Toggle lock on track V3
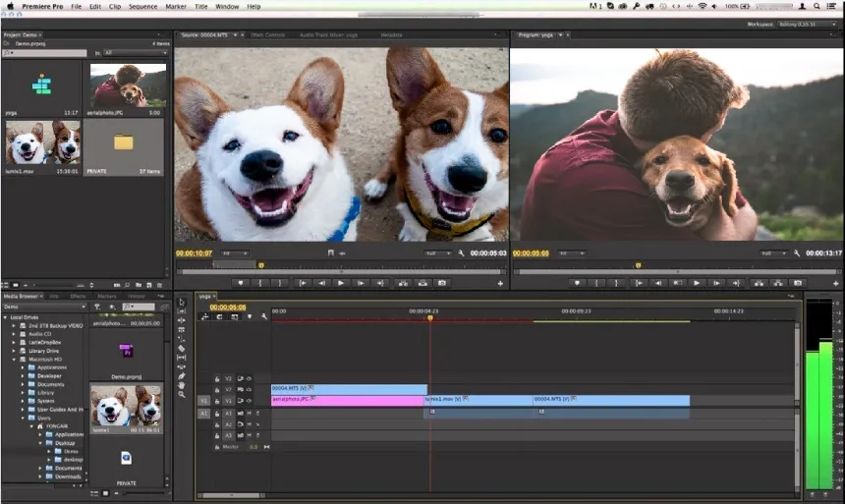This screenshot has width=845, height=504. [217, 379]
